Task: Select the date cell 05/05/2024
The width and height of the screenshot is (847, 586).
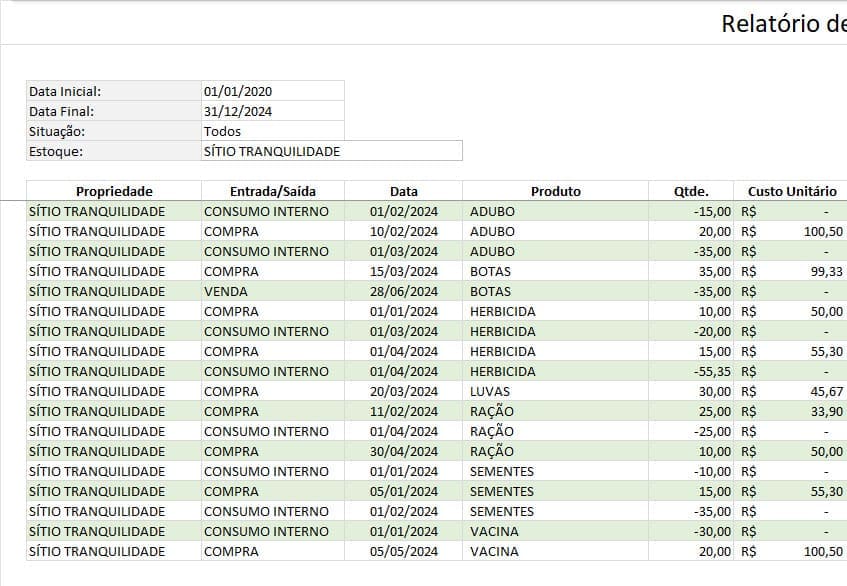Action: pyautogui.click(x=404, y=551)
